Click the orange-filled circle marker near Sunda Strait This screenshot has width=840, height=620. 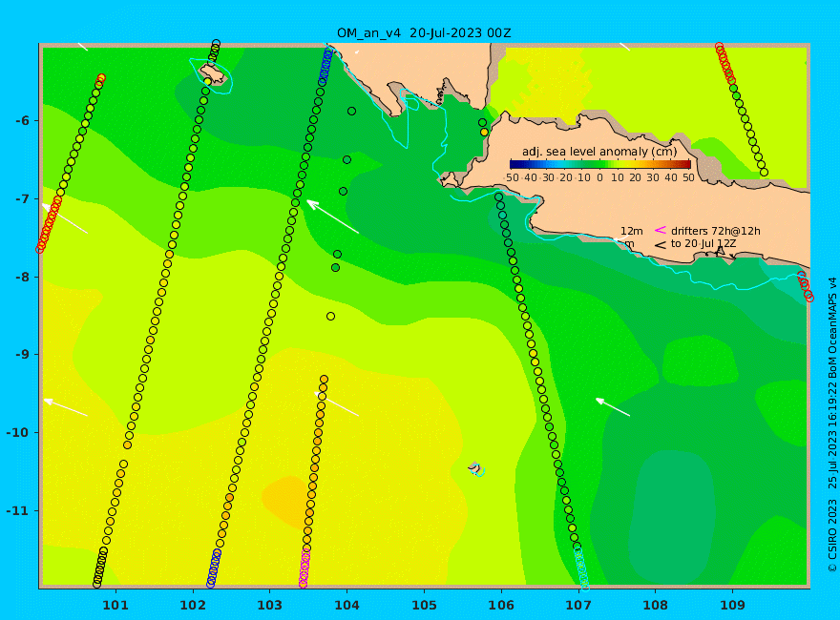pos(484,133)
